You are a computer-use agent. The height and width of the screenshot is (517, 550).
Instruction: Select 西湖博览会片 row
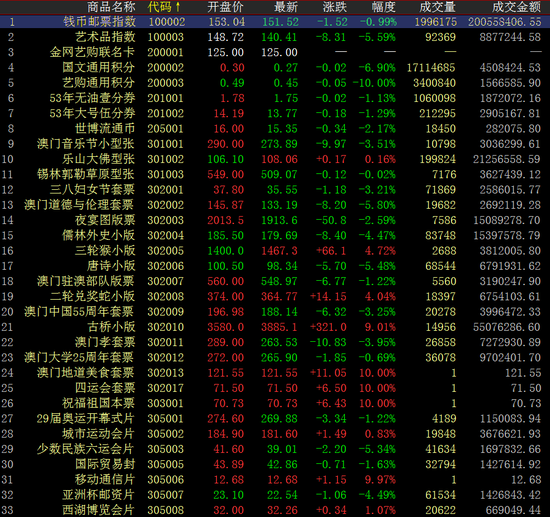coord(275,510)
